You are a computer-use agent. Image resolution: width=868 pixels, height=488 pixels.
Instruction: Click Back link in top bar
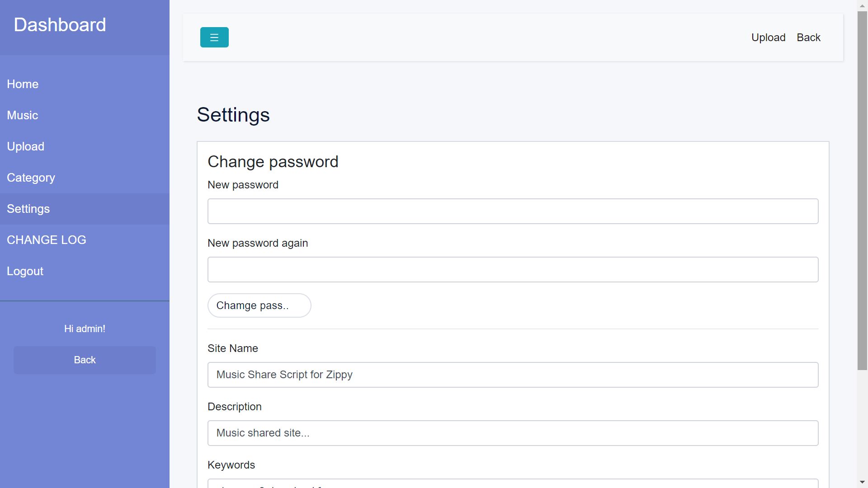coord(808,38)
